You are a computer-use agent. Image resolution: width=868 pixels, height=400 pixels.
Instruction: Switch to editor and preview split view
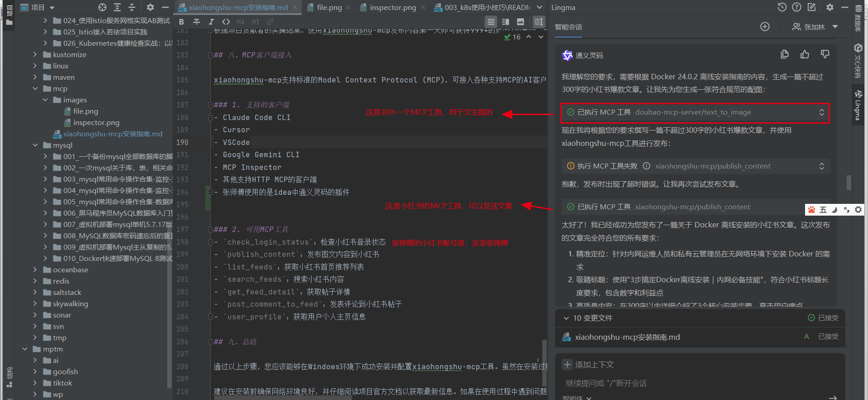click(506, 22)
